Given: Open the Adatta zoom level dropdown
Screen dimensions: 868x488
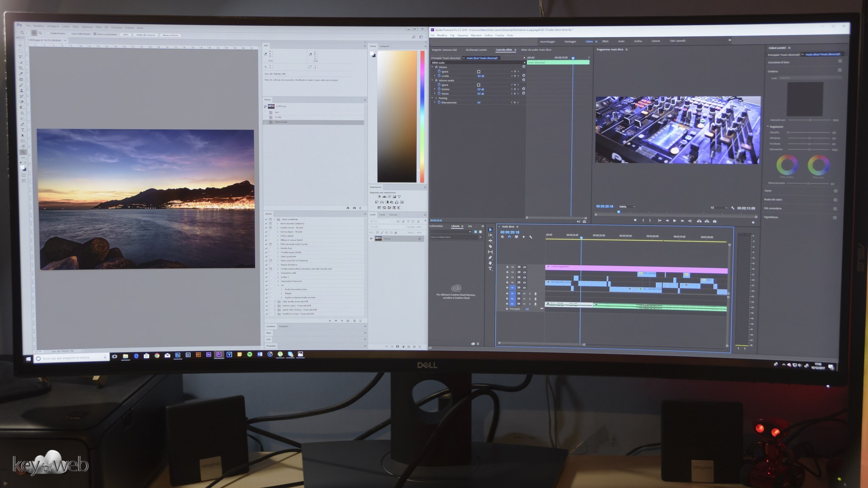Looking at the screenshot, I should coord(627,207).
